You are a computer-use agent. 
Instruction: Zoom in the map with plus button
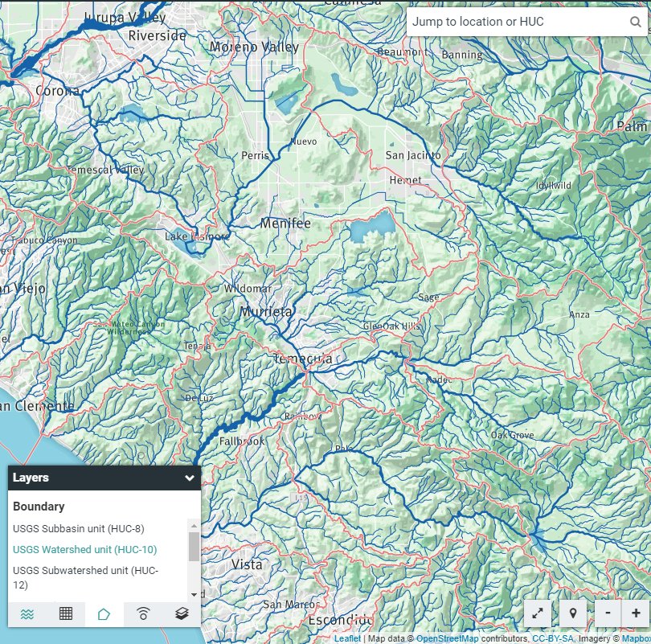point(636,613)
